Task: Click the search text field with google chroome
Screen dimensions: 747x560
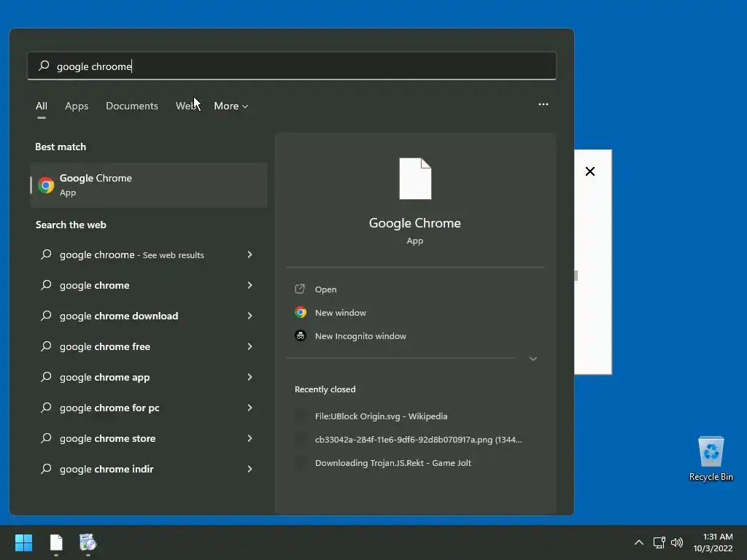Action: (292, 66)
